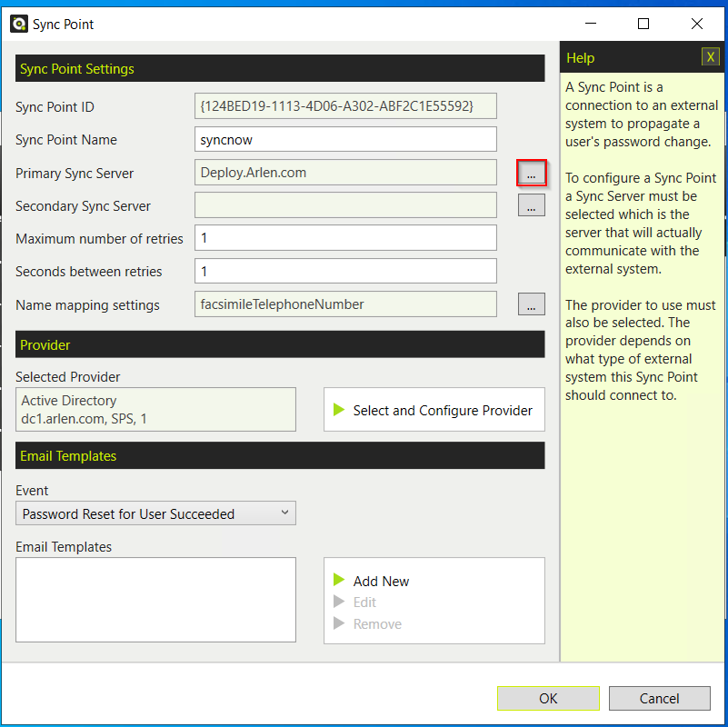Expand the Event dropdown
This screenshot has width=728, height=727.
(x=155, y=513)
